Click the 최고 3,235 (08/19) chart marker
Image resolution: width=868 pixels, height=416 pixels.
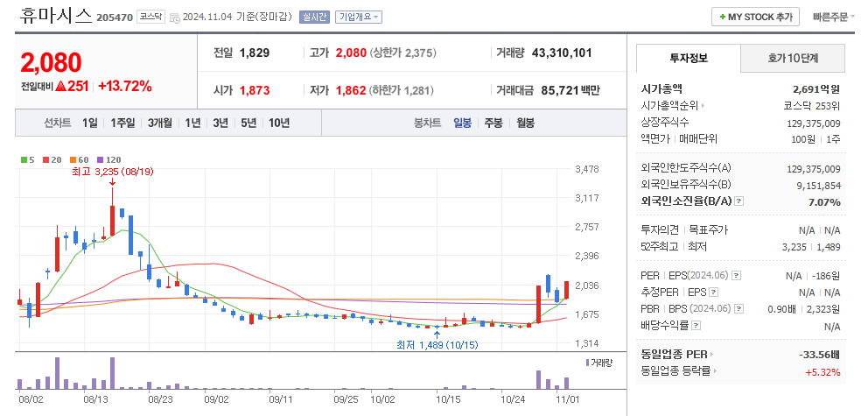coord(113,173)
